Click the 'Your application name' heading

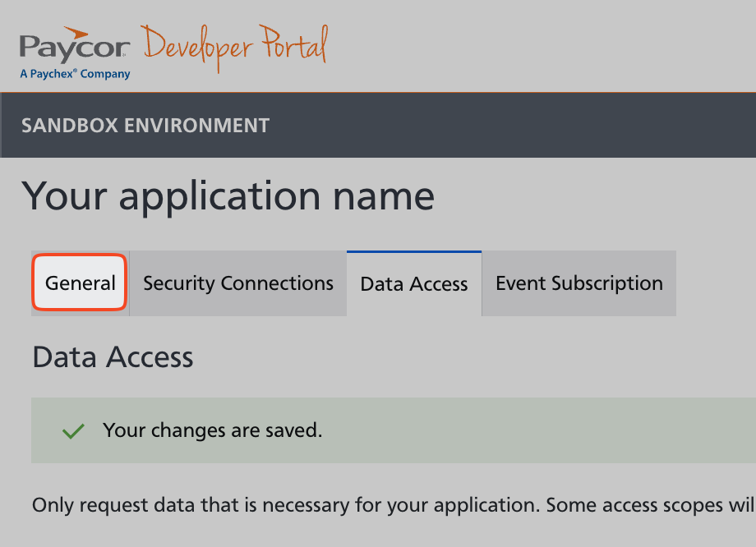[228, 196]
